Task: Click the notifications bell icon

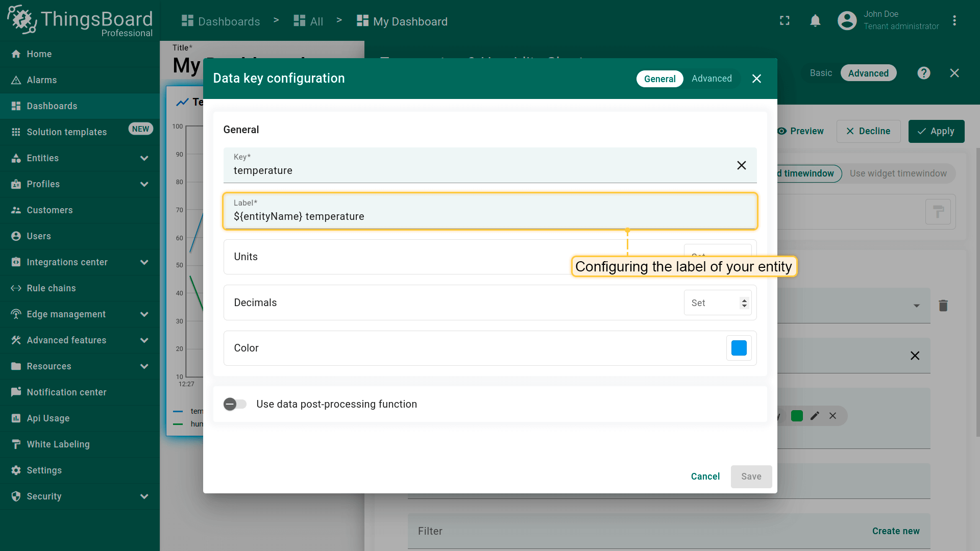Action: pos(815,21)
